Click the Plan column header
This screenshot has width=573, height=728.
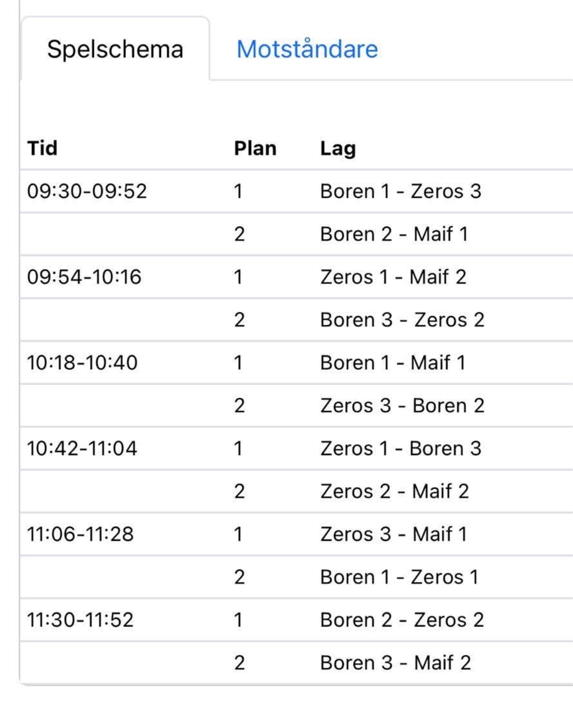click(255, 148)
